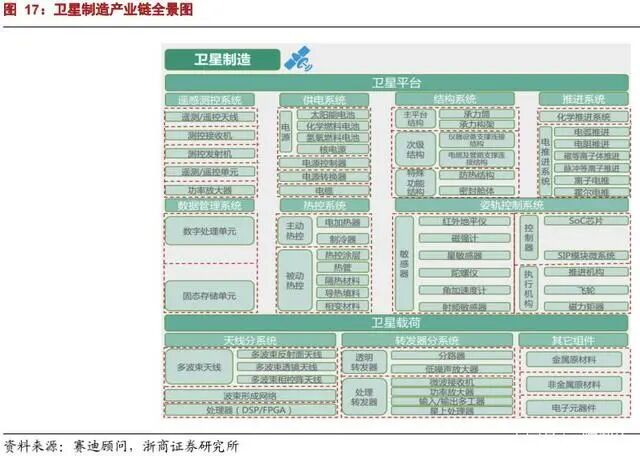Viewport: 640px width, 456px height.
Task: Click the 金属原材料 box
Action: click(574, 360)
